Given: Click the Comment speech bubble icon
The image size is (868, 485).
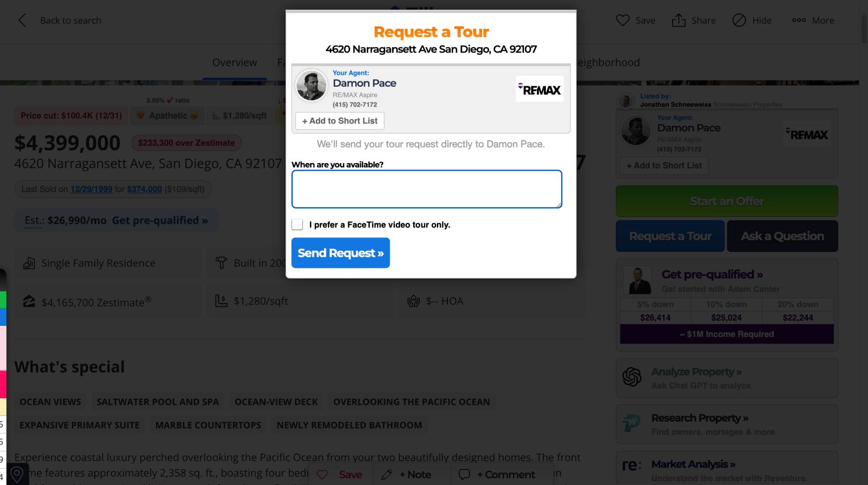Looking at the screenshot, I should (464, 475).
